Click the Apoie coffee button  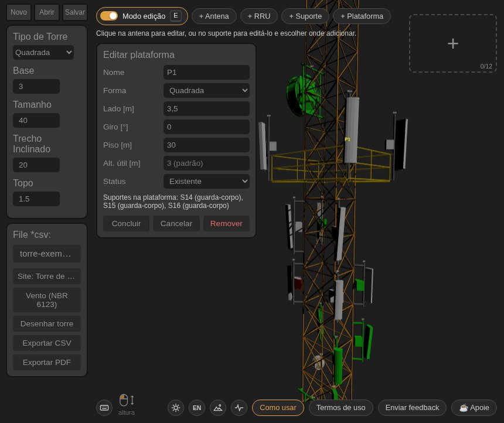pos(474,408)
